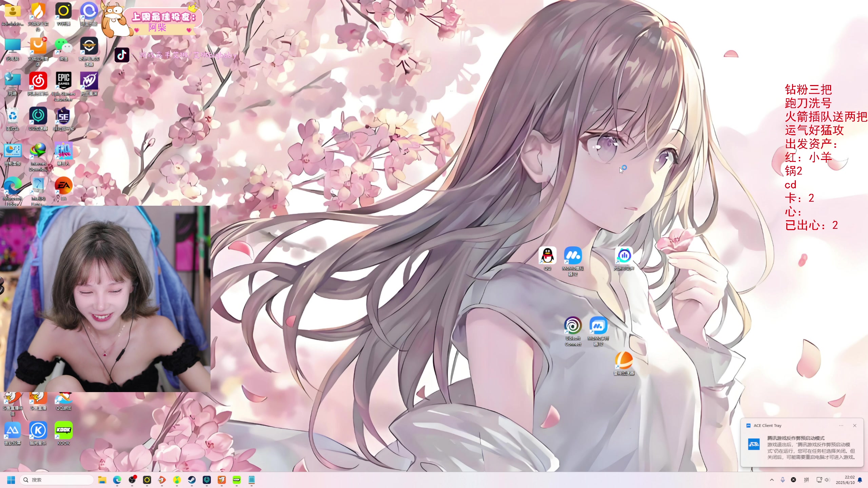The height and width of the screenshot is (488, 868).
Task: Launch 网易云音乐 from the desktop
Action: [x=38, y=84]
